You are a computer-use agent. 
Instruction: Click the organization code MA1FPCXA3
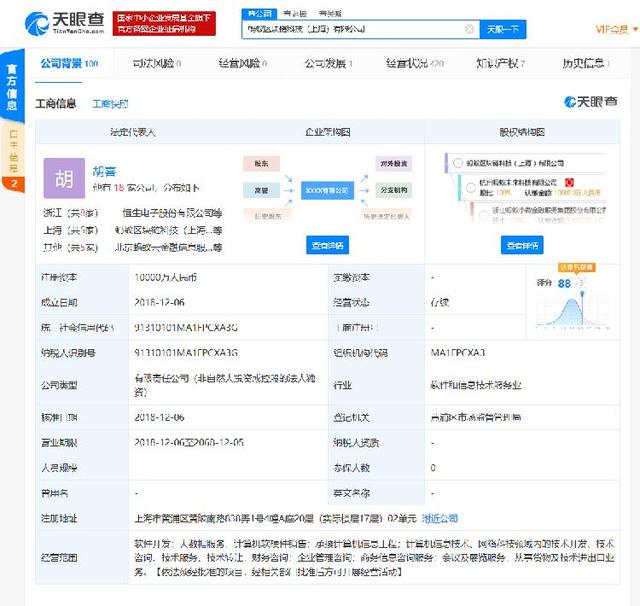[458, 353]
